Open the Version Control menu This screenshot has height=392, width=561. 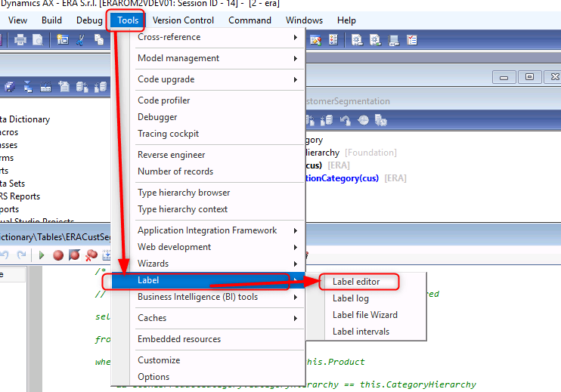coord(183,20)
